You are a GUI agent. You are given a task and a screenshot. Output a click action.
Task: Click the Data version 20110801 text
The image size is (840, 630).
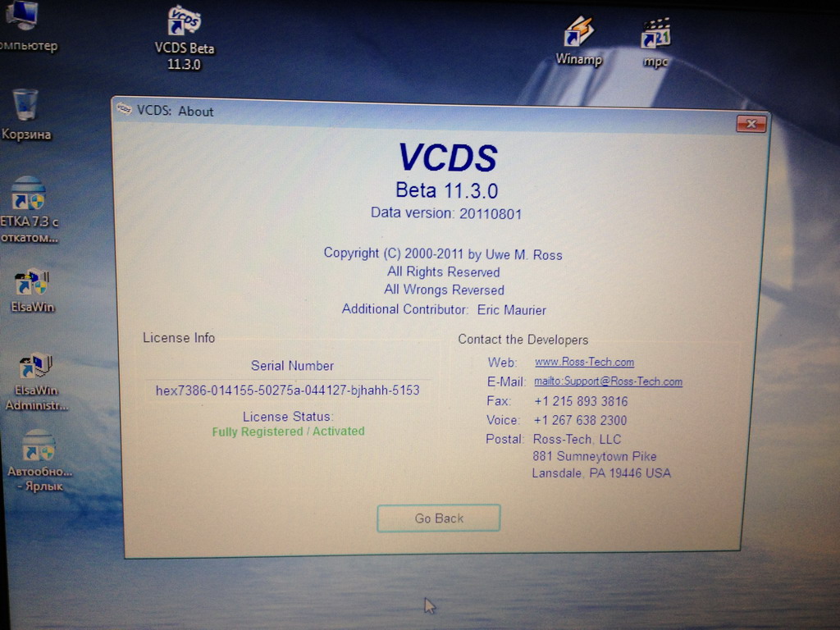pos(445,213)
